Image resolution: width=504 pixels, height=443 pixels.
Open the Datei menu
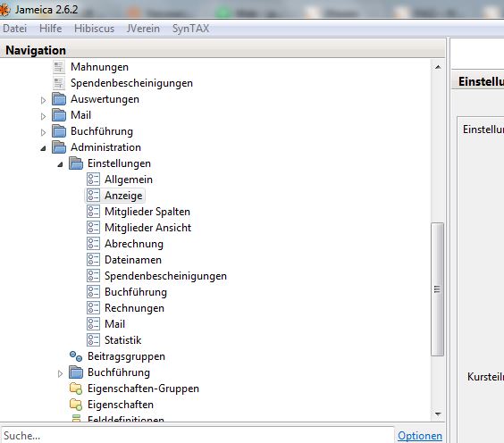pos(15,29)
